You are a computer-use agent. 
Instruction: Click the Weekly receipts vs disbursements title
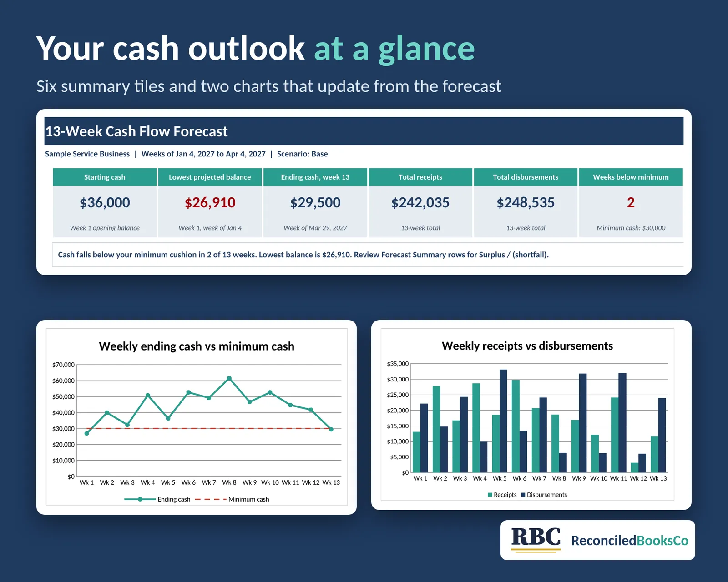[527, 346]
